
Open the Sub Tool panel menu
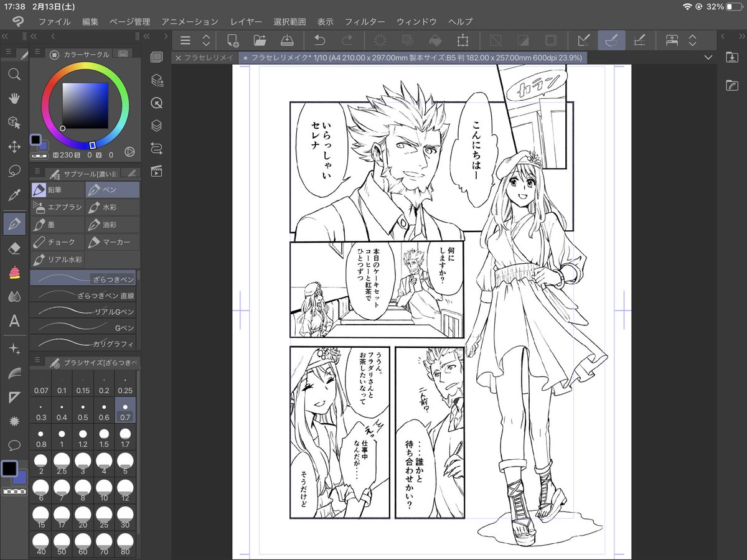click(x=37, y=172)
